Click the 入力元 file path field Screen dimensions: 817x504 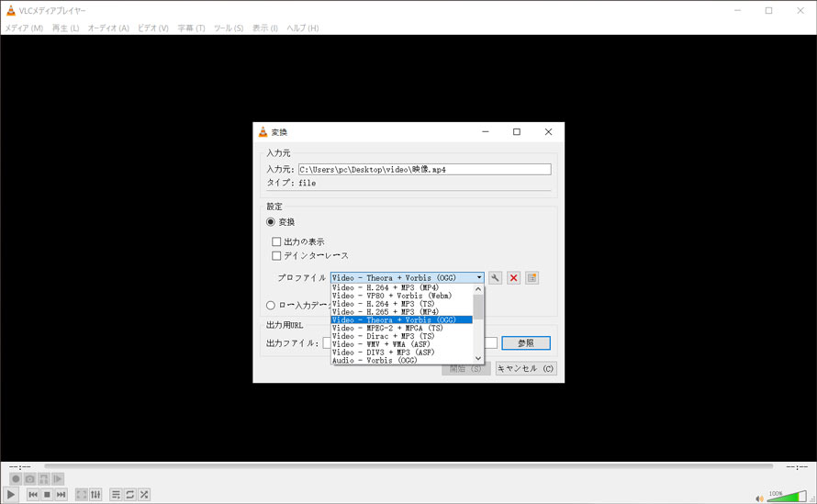(425, 170)
